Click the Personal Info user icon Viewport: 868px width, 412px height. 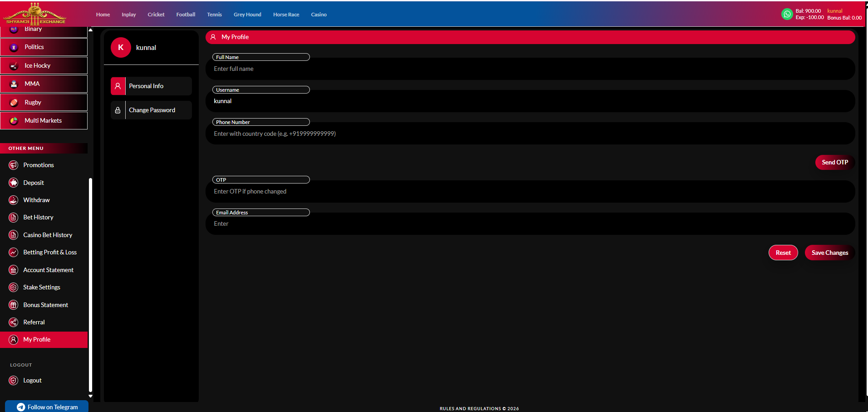[x=118, y=86]
